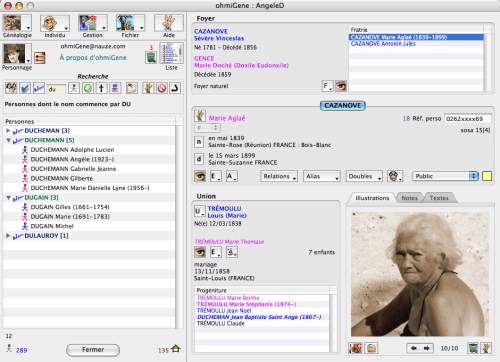Click the home icon near 135
This screenshot has width=500, height=362.
pyautogui.click(x=176, y=349)
